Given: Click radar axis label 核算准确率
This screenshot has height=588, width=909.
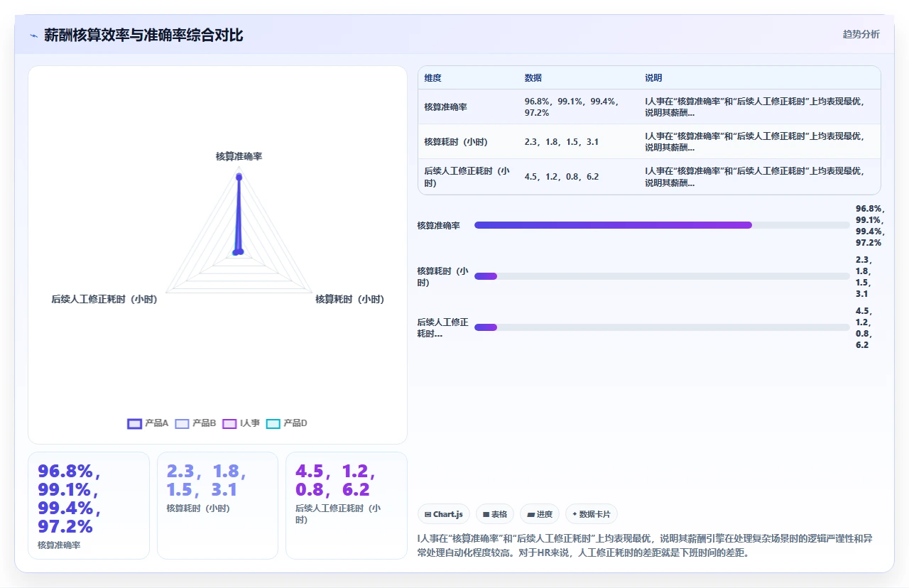Looking at the screenshot, I should click(x=239, y=156).
